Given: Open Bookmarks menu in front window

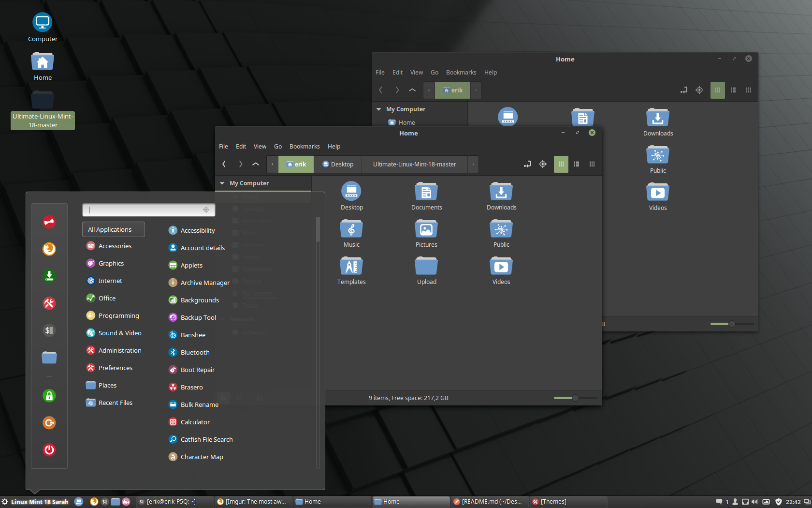Looking at the screenshot, I should point(304,147).
